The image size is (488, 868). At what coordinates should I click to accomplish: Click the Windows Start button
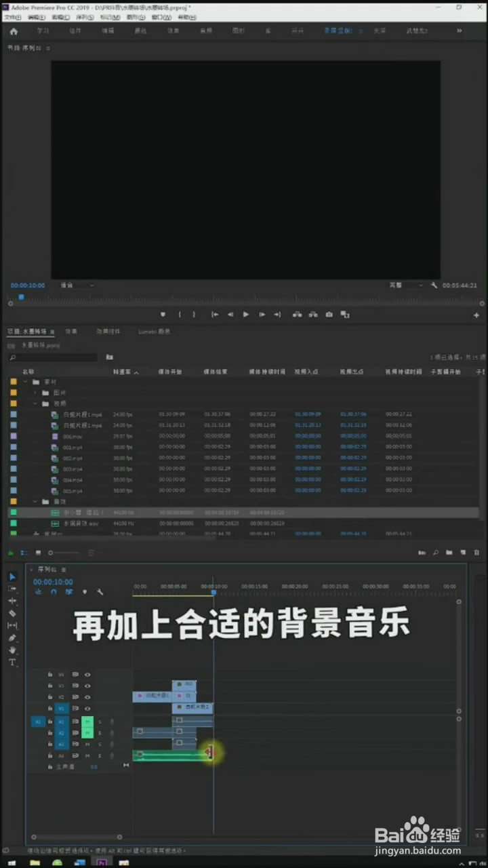(x=12, y=863)
